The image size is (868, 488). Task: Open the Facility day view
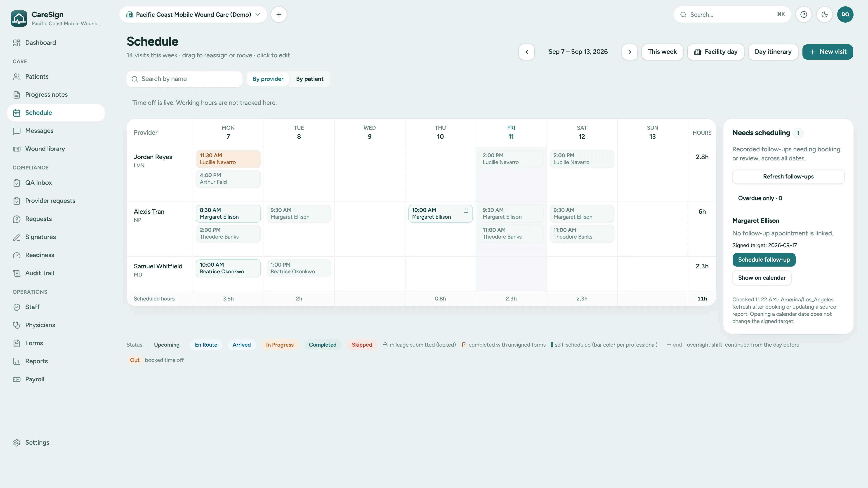[x=716, y=52]
